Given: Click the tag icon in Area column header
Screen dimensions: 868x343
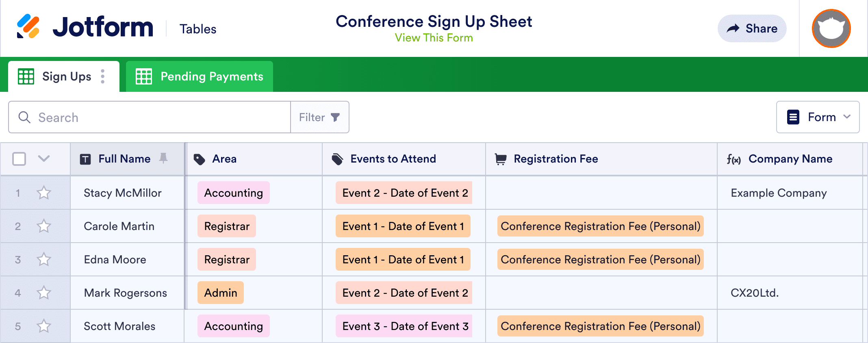Looking at the screenshot, I should pyautogui.click(x=199, y=159).
